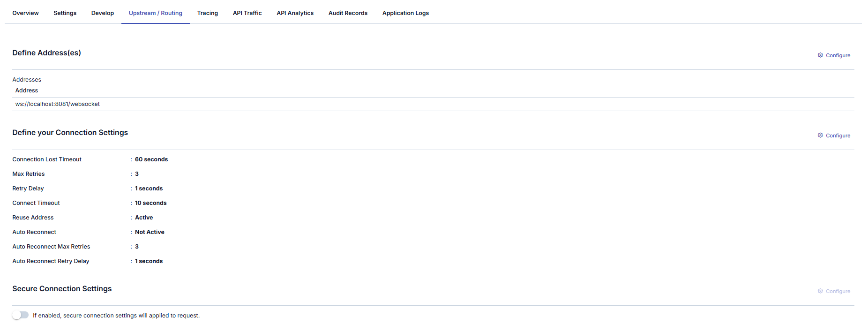Click the gear icon in Connection Settings section

point(820,136)
